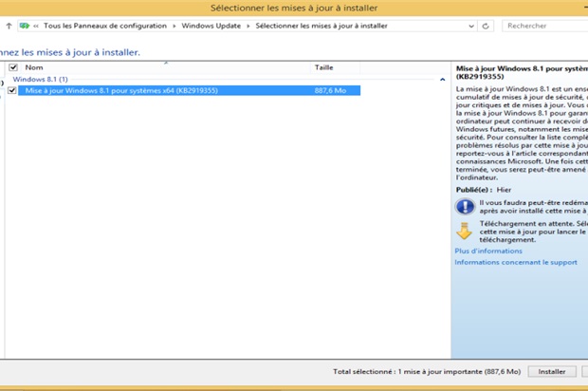588x391 pixels.
Task: Open the address bar history dropdown
Action: click(471, 27)
